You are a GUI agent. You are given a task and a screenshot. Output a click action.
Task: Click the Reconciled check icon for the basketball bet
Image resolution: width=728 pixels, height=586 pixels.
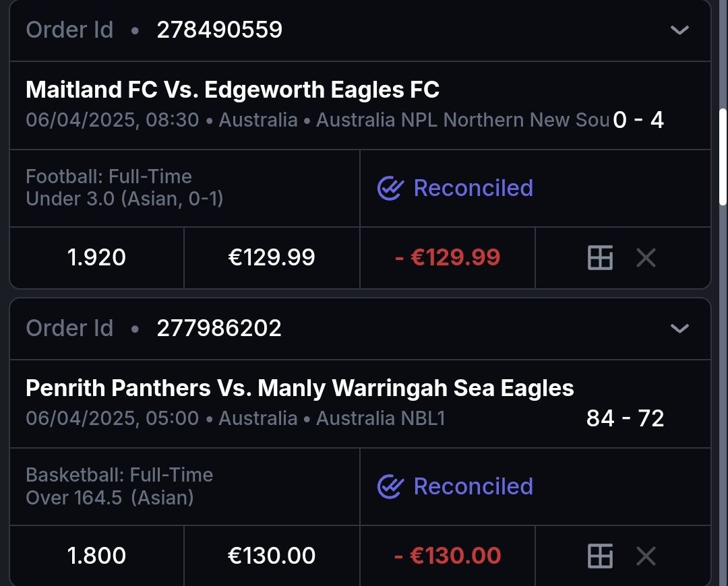[390, 486]
